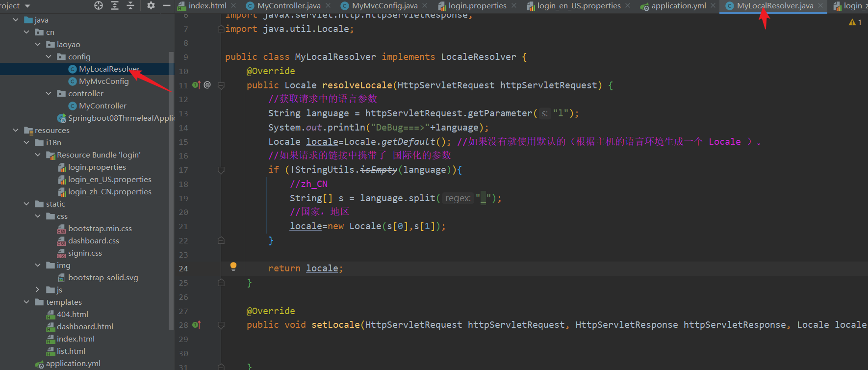Open the Project view dropdown arrow

(x=27, y=6)
